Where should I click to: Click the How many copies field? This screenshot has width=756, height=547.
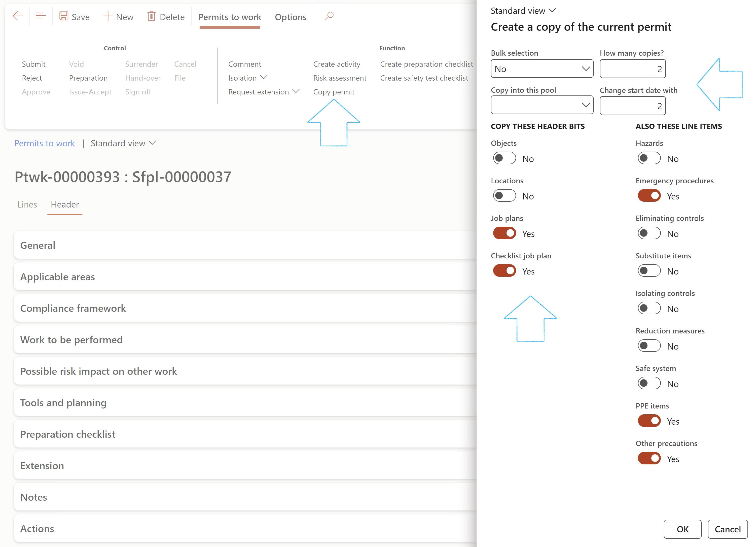(x=632, y=69)
